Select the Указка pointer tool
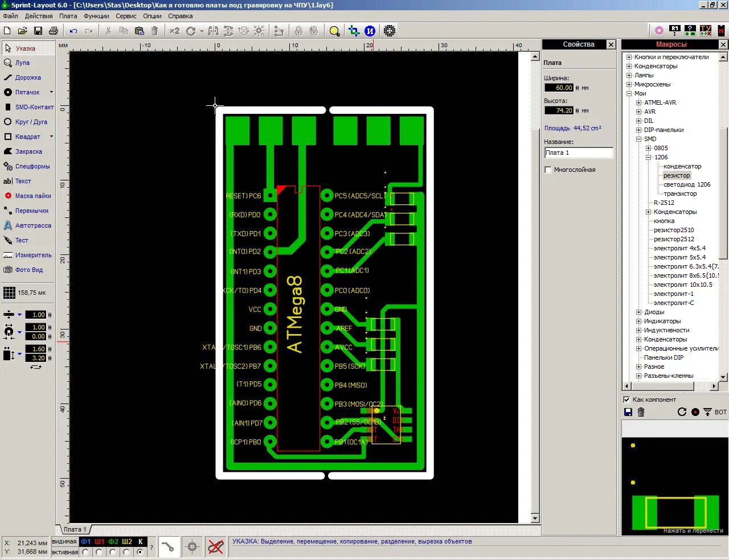 [28, 48]
